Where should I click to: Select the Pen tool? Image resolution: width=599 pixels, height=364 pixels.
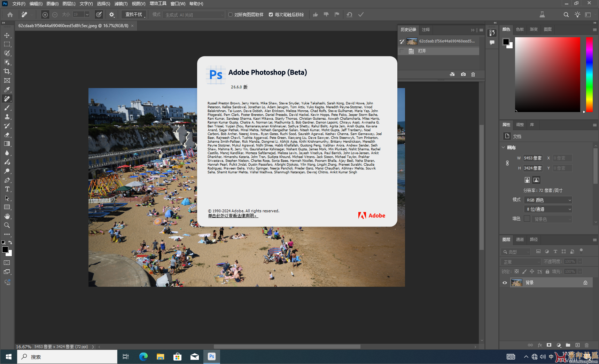(x=7, y=180)
